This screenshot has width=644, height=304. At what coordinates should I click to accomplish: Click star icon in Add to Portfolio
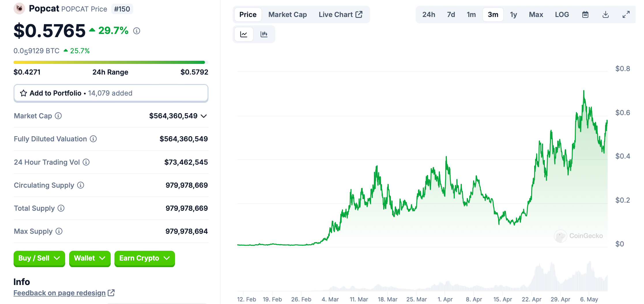pos(23,93)
